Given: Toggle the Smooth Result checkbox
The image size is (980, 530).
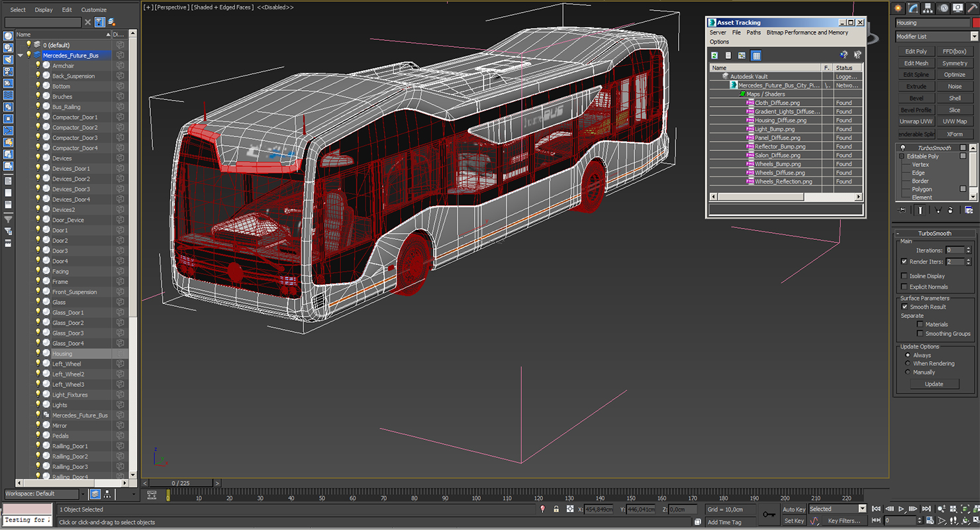Looking at the screenshot, I should 905,307.
